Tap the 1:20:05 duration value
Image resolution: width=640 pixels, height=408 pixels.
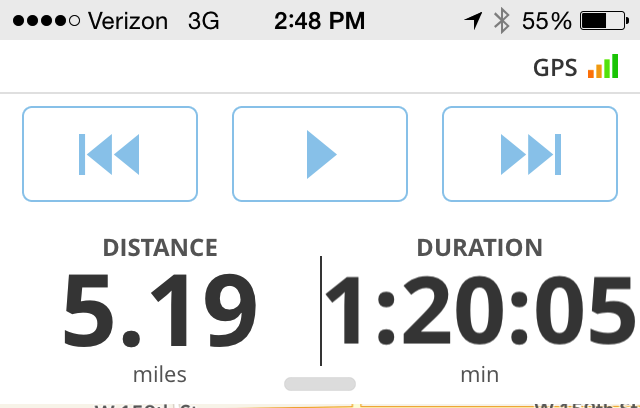click(x=480, y=310)
